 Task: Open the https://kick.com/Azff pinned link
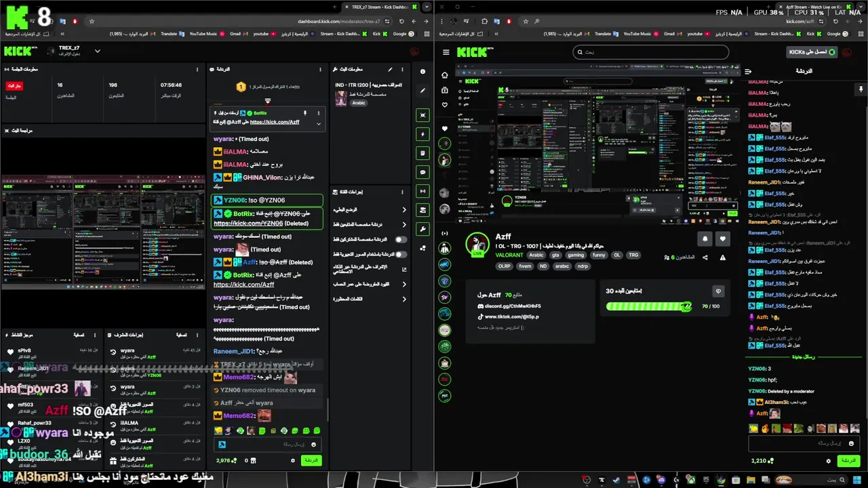click(x=275, y=122)
